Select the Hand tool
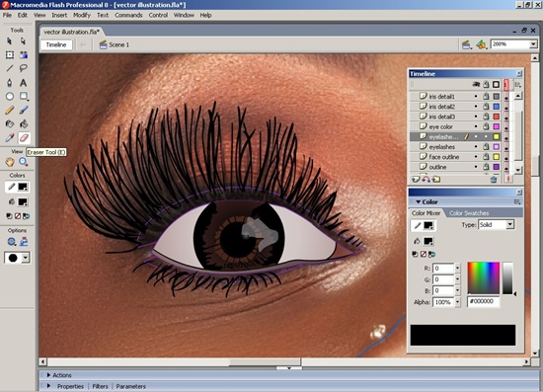The image size is (543, 392). (10, 162)
